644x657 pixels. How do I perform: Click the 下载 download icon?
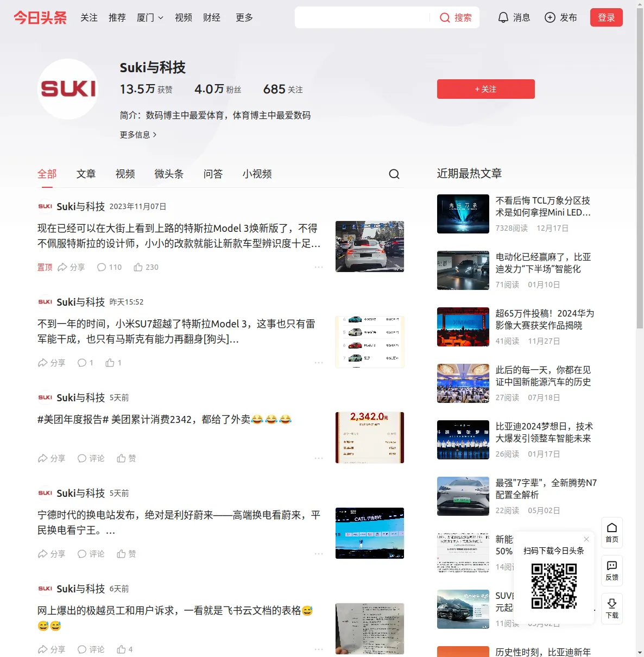(x=612, y=609)
